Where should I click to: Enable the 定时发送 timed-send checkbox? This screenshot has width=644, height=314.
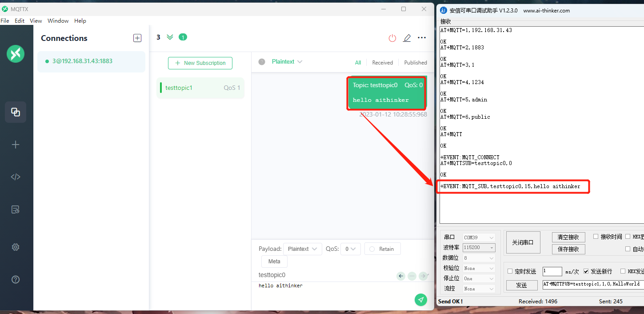coord(509,271)
